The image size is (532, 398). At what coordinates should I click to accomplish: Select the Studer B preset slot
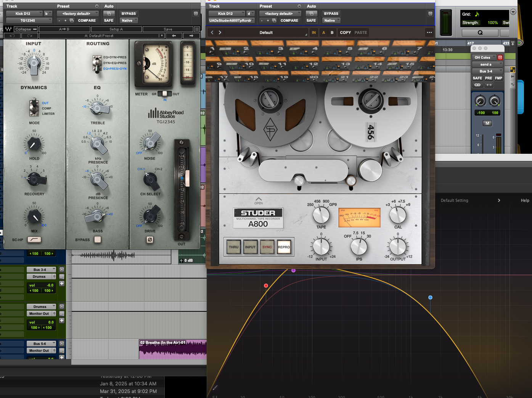click(x=332, y=32)
